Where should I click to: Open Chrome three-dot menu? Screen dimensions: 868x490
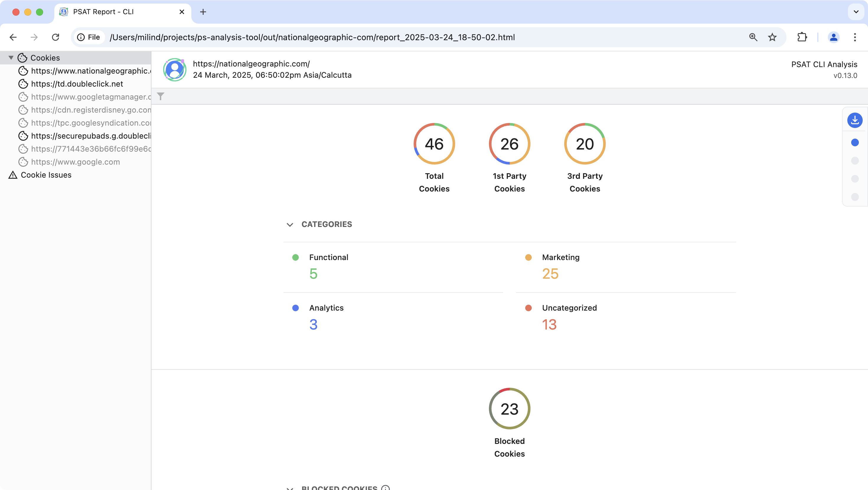854,38
